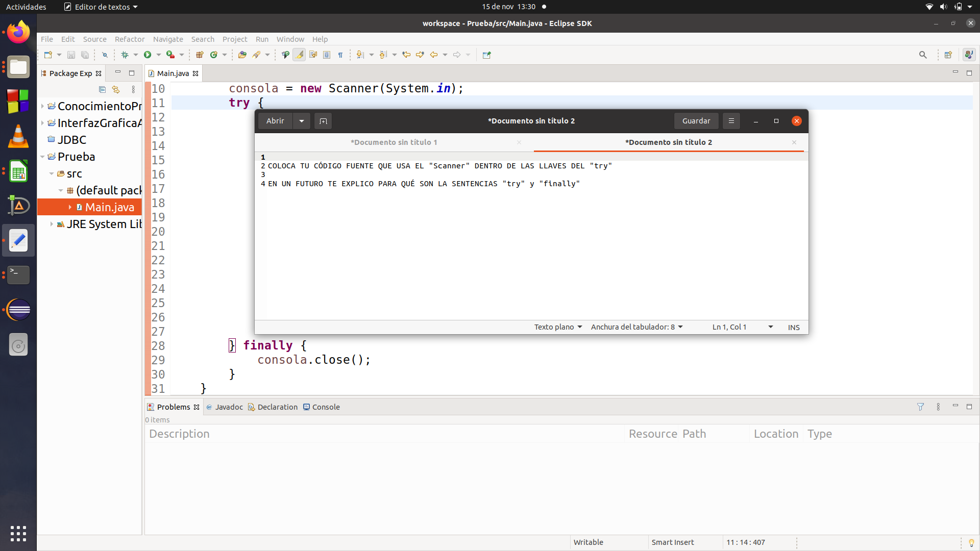Create a new Java class via green C icon
The image size is (980, 551).
point(214,55)
